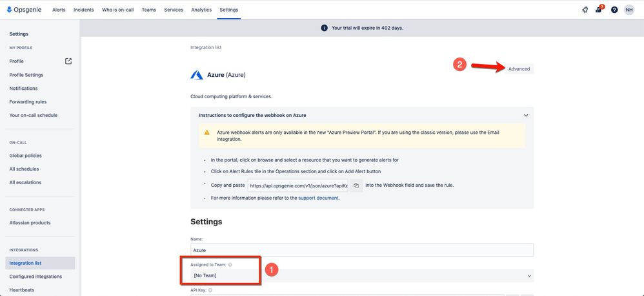Open Global policies in sidebar
The width and height of the screenshot is (644, 296).
tap(25, 156)
